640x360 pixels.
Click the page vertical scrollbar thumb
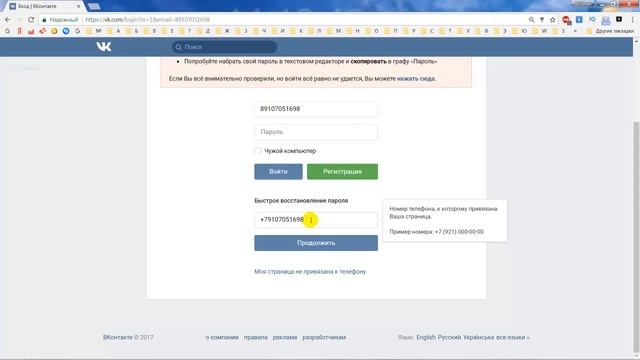pyautogui.click(x=636, y=237)
